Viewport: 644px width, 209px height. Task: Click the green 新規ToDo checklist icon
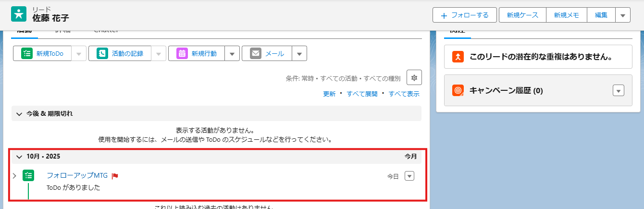point(27,53)
